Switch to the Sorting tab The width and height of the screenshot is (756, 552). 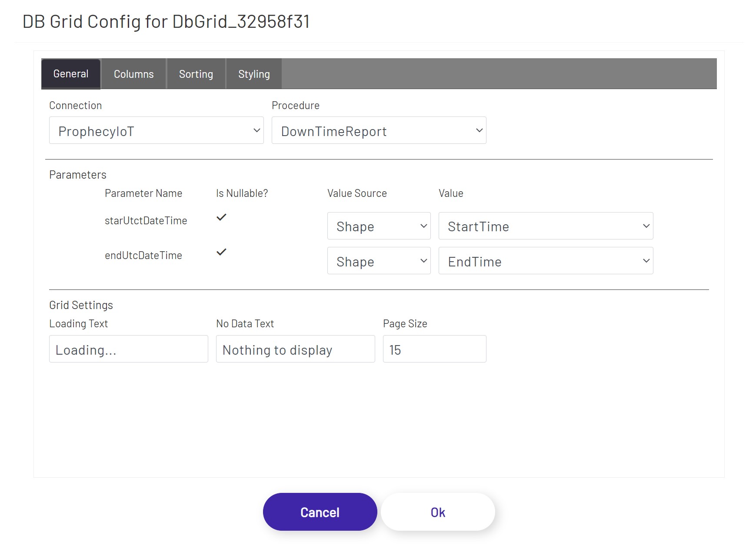click(x=196, y=73)
